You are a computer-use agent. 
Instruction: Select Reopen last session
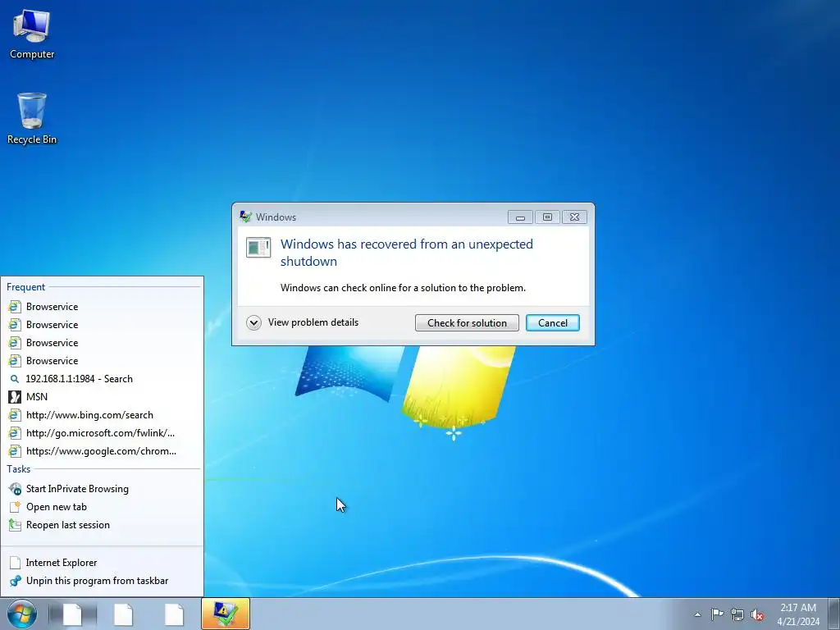102,525
